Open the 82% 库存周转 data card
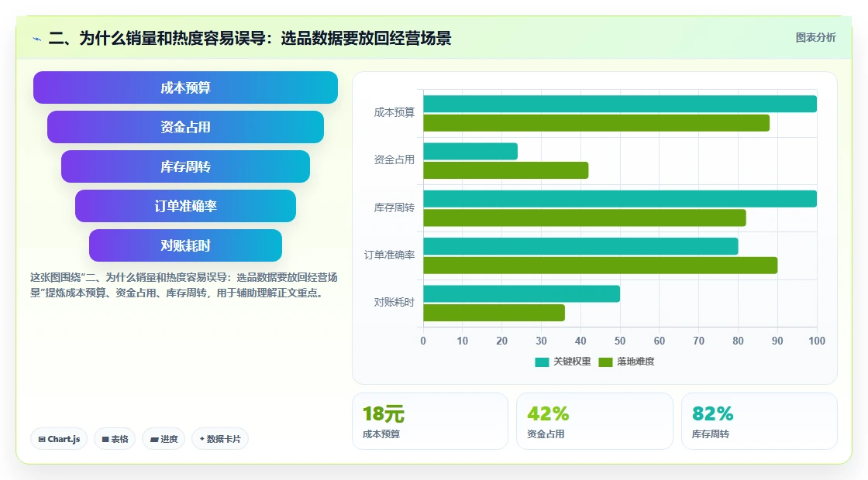 pyautogui.click(x=759, y=421)
